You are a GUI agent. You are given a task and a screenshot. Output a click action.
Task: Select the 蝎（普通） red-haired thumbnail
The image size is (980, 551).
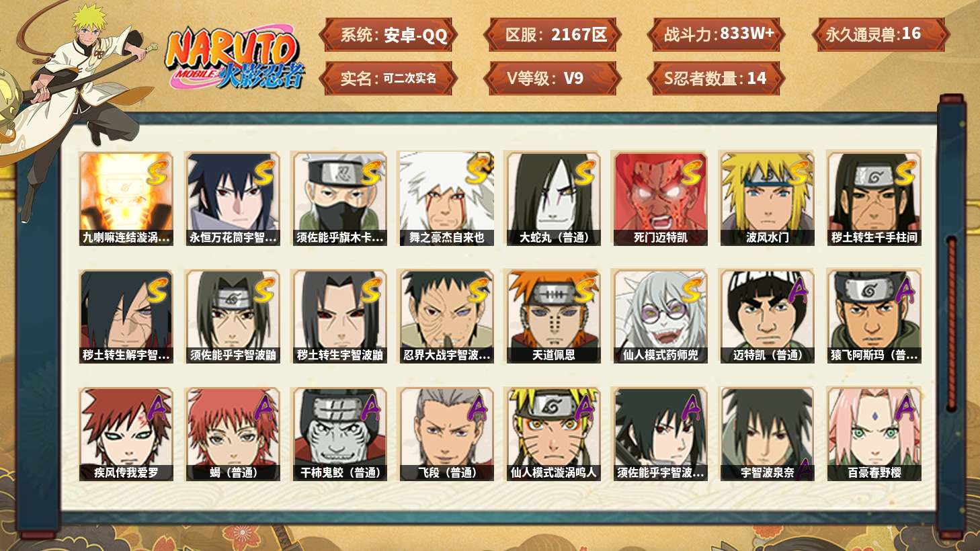click(233, 434)
